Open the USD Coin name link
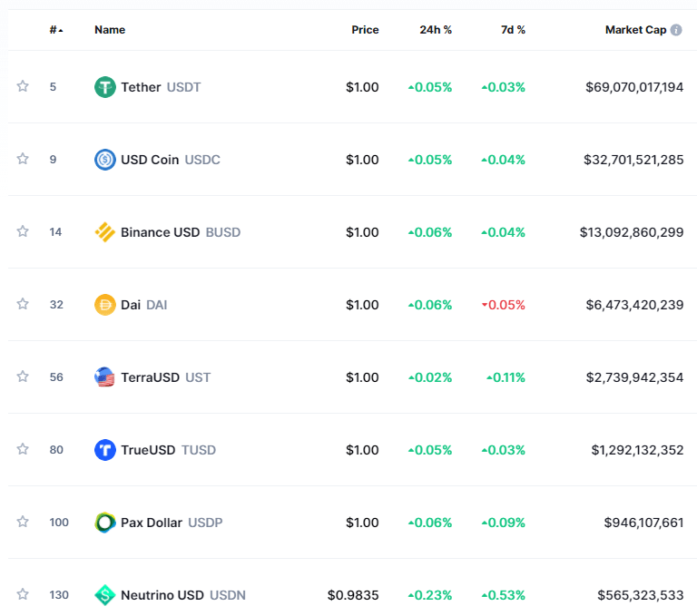The width and height of the screenshot is (697, 616). coord(151,160)
